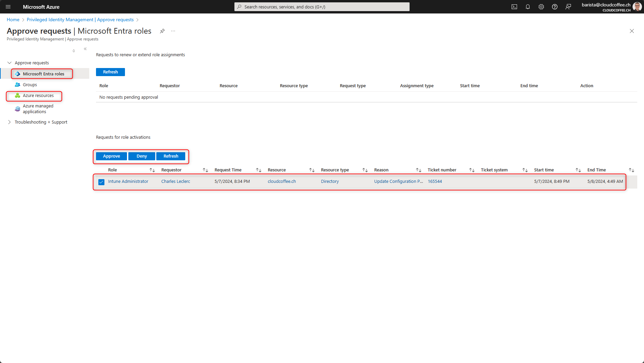This screenshot has width=644, height=363.
Task: Uncheck the Intune Administrator request checkbox
Action: [x=101, y=182]
